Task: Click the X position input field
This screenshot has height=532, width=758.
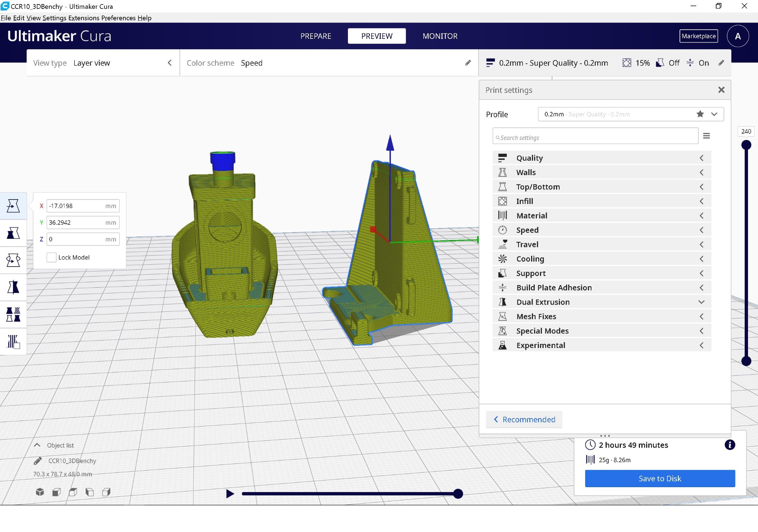Action: click(x=83, y=206)
